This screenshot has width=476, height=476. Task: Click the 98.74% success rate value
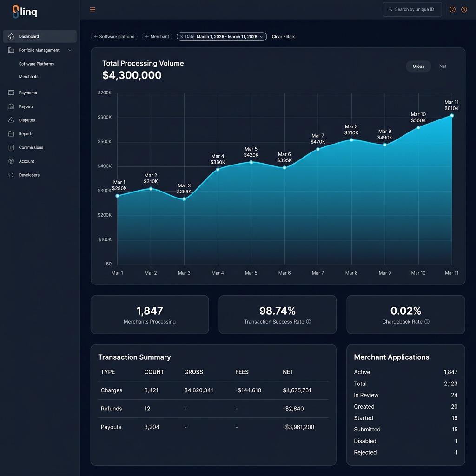point(278,311)
